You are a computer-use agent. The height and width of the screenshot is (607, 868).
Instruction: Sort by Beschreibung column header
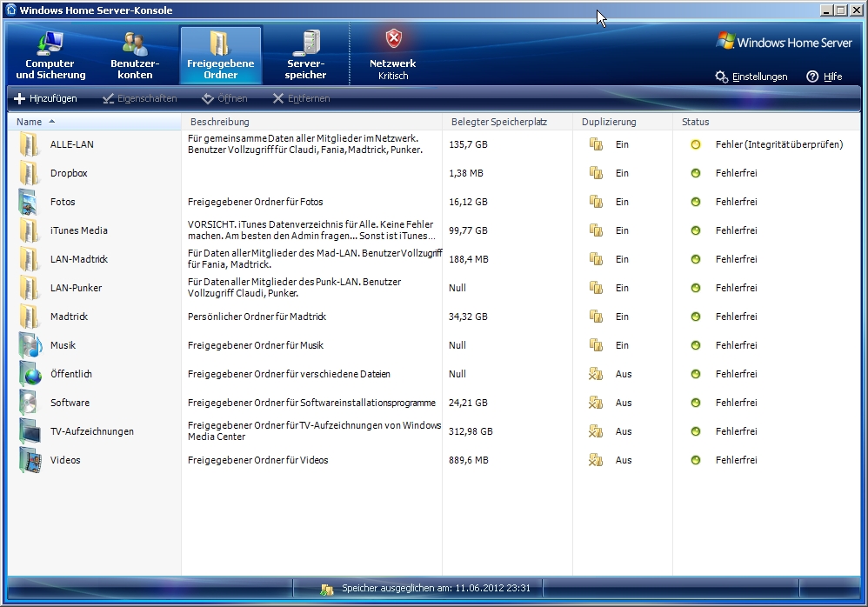click(311, 122)
